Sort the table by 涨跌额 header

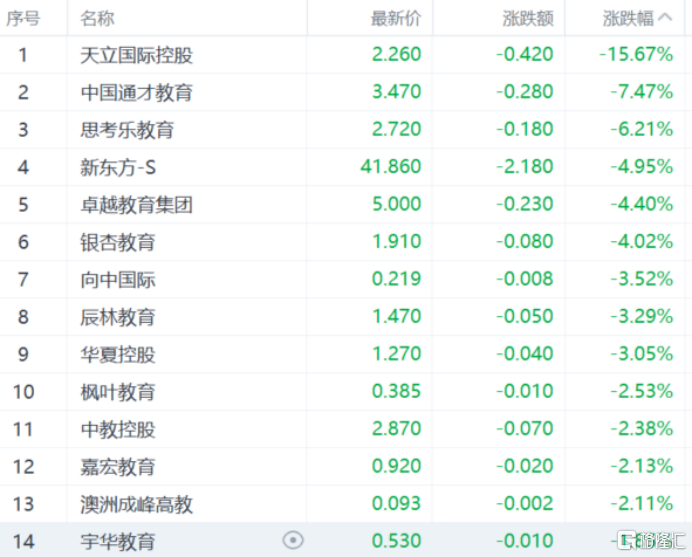[x=527, y=18]
